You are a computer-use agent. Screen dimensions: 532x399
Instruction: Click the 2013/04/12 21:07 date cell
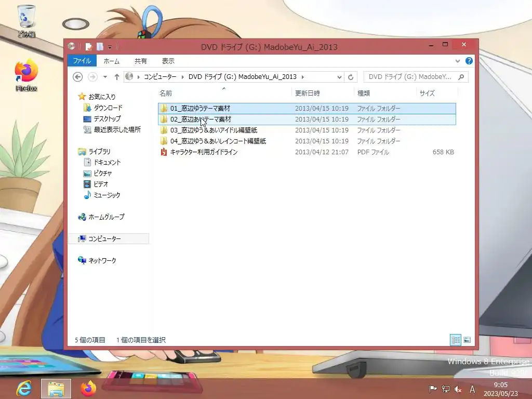(x=322, y=152)
